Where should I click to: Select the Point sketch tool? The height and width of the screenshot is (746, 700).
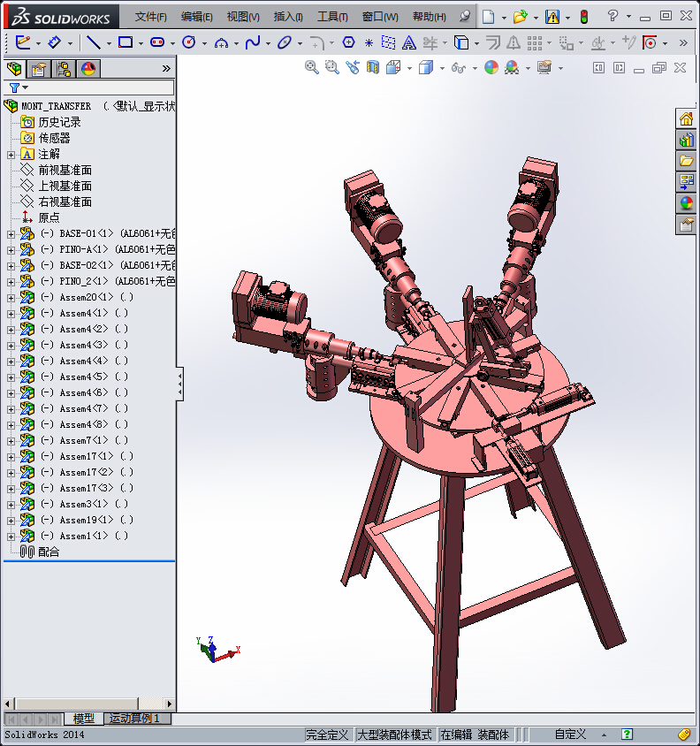(x=369, y=43)
